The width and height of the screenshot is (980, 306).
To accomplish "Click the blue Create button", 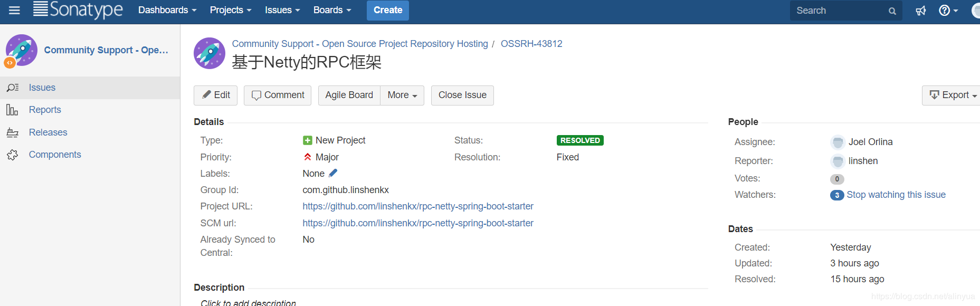I will (388, 10).
